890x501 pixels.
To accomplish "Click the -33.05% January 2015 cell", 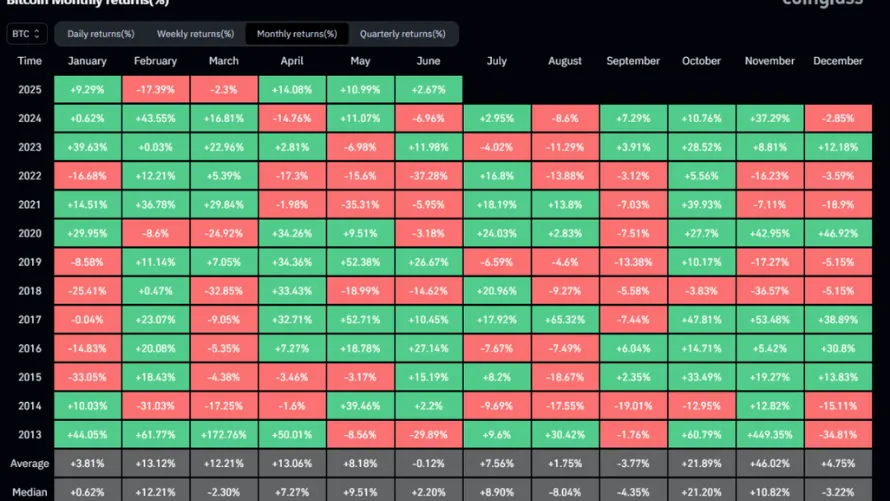I will coord(87,377).
